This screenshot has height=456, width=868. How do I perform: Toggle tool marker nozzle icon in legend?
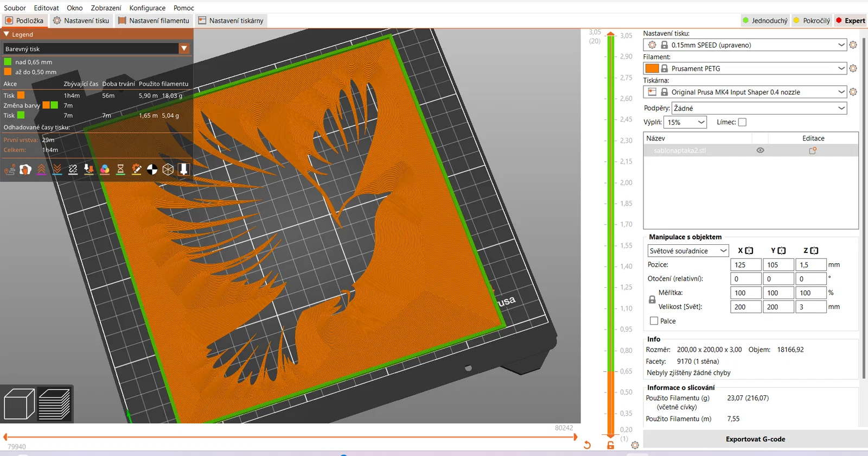pos(184,170)
